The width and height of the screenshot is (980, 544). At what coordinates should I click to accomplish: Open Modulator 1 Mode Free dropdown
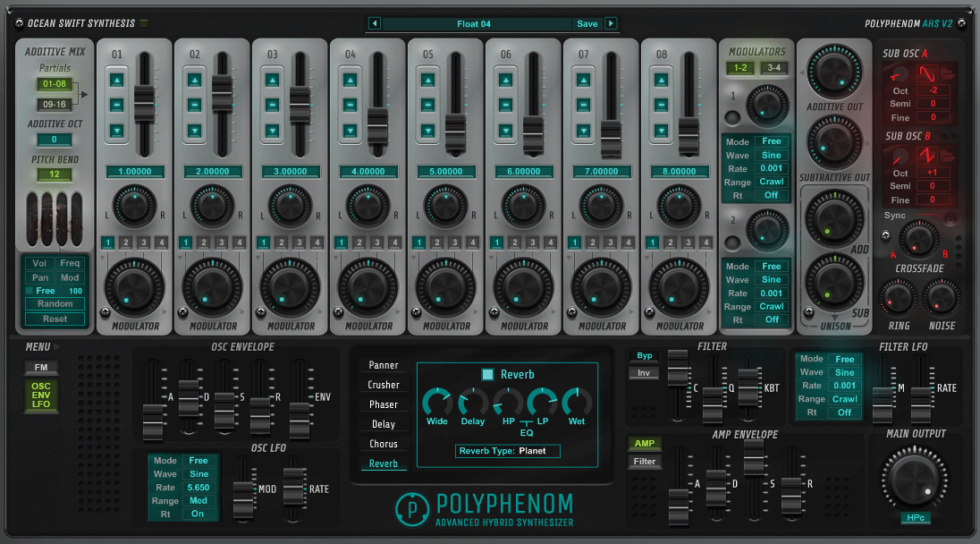point(772,141)
